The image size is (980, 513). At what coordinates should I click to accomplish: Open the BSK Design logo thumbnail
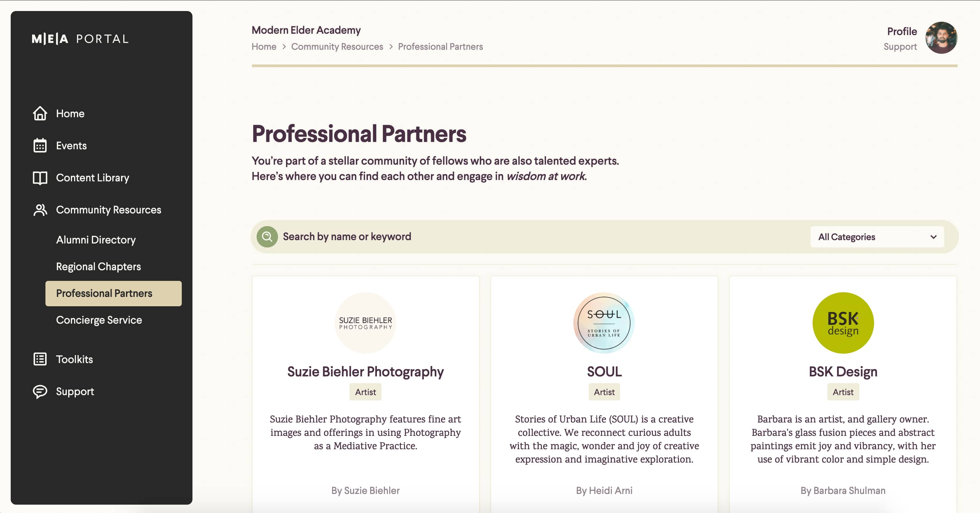point(843,323)
